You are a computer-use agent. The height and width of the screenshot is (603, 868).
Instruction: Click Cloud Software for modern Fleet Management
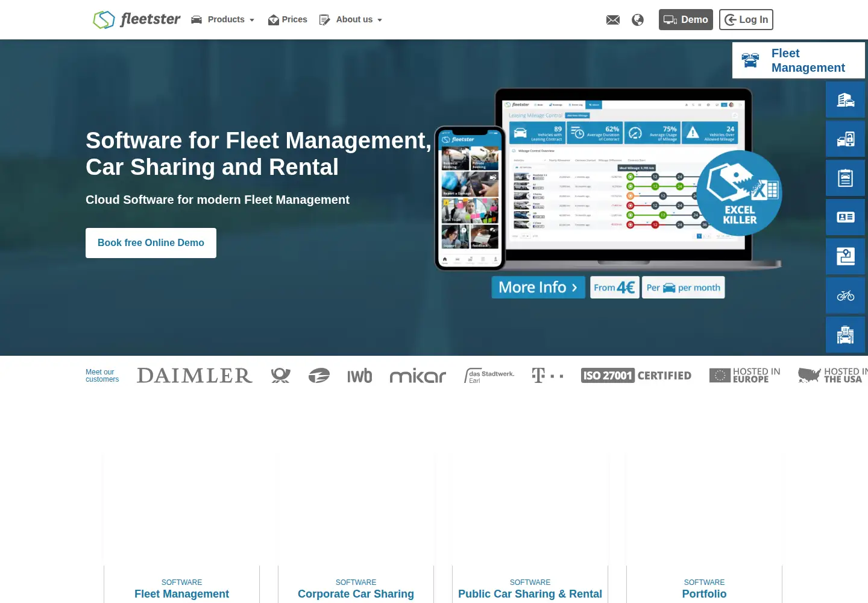pyautogui.click(x=218, y=200)
